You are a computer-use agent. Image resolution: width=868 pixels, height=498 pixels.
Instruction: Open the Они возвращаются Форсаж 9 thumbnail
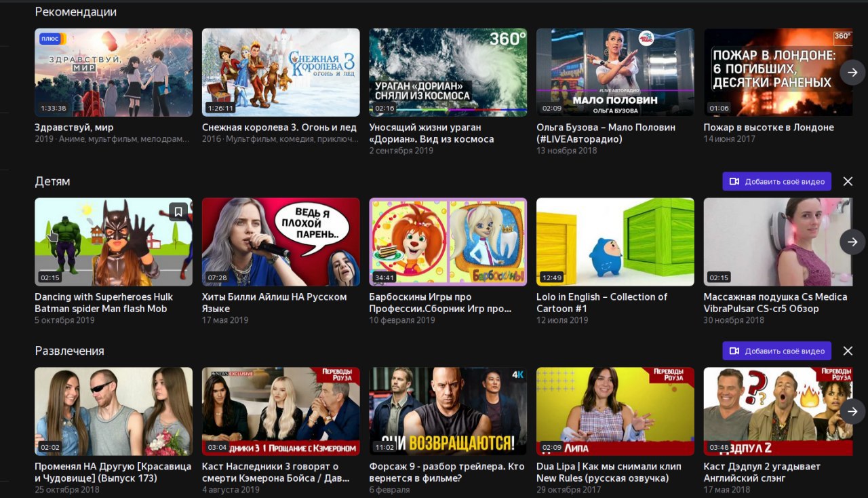448,411
